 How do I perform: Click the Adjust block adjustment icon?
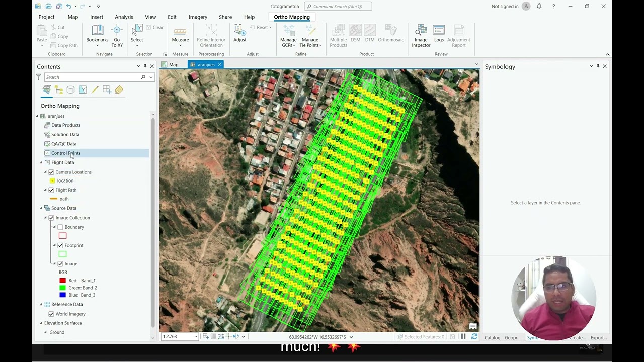(240, 33)
